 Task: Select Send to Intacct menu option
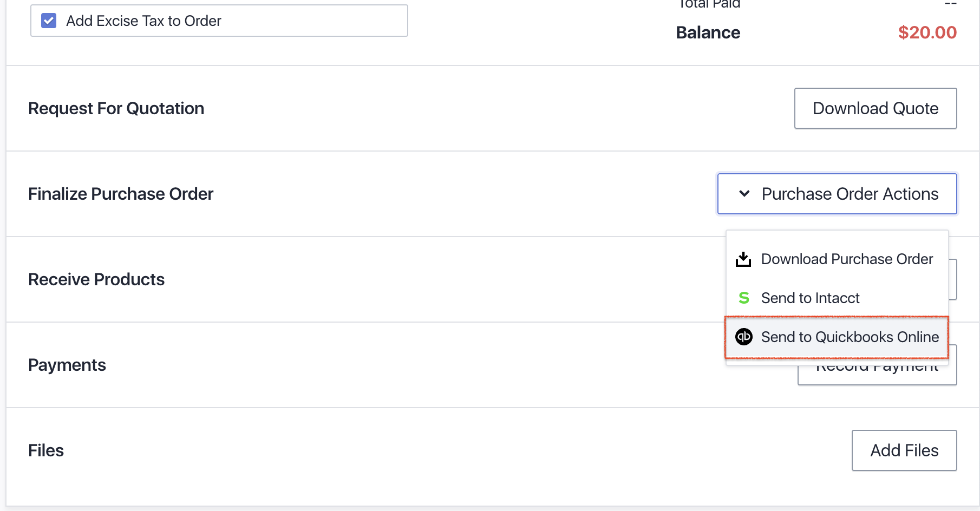coord(810,298)
